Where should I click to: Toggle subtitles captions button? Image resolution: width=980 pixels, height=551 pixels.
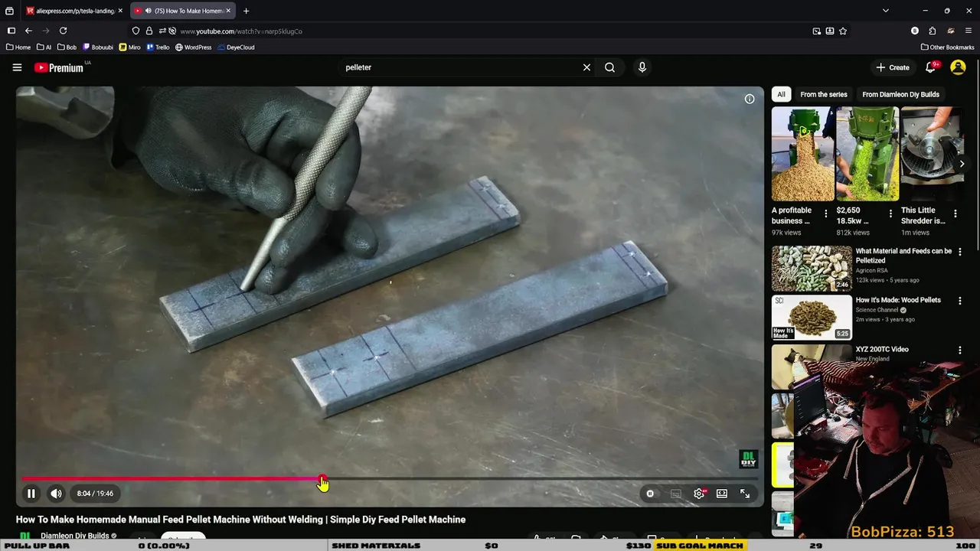tap(675, 494)
